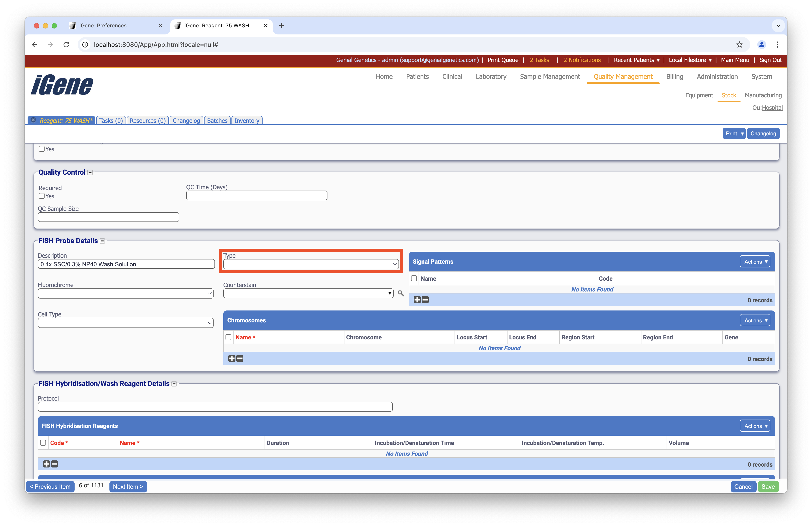Enable the Quality Control Required checkbox
The image size is (812, 526).
[42, 196]
